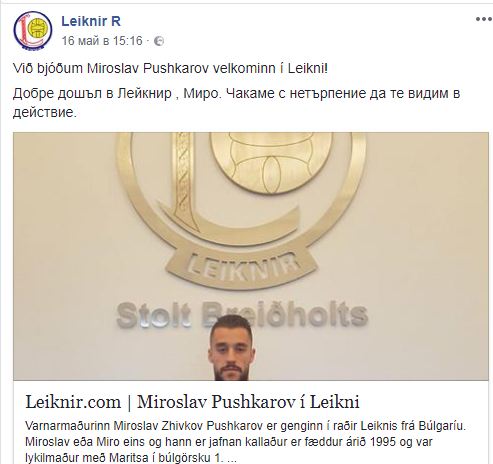This screenshot has width=493, height=464.
Task: Open the headline Miroslav Pushkarov í Leikni
Action: (248, 402)
